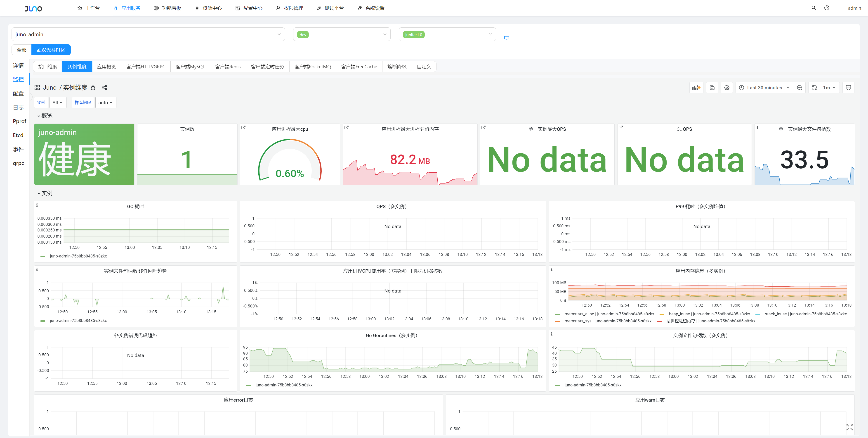
Task: Open the 样本间隔 auto dropdown
Action: pos(106,102)
